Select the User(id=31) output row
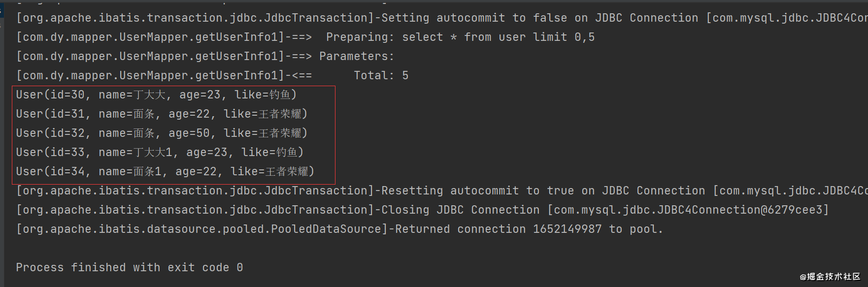Image resolution: width=868 pixels, height=287 pixels. 162,114
